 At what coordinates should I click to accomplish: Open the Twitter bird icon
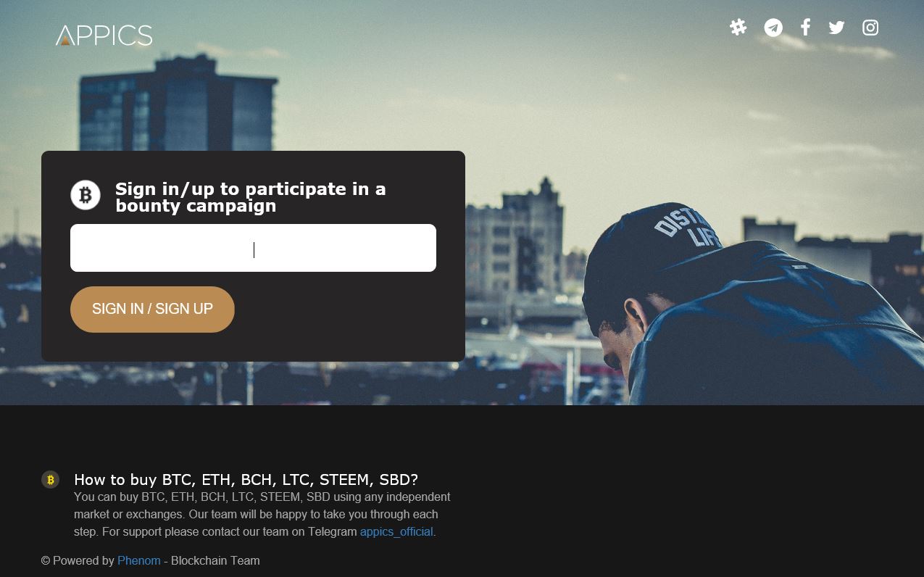836,28
